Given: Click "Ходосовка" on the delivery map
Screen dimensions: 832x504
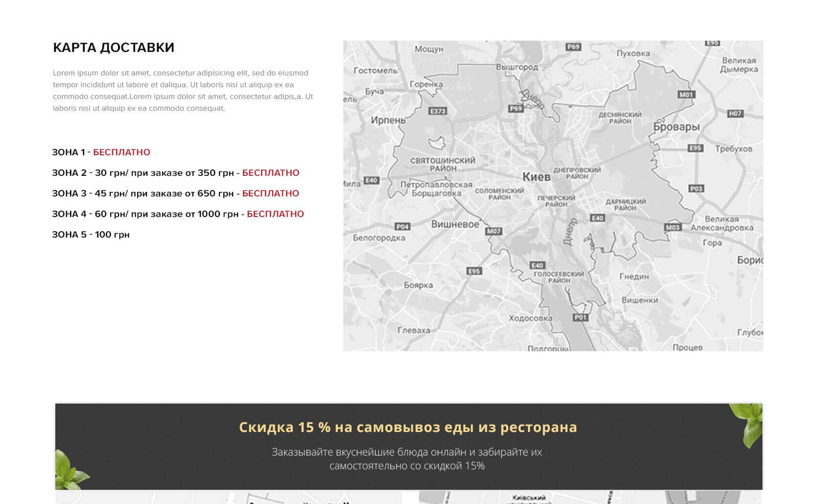Looking at the screenshot, I should coord(530,318).
